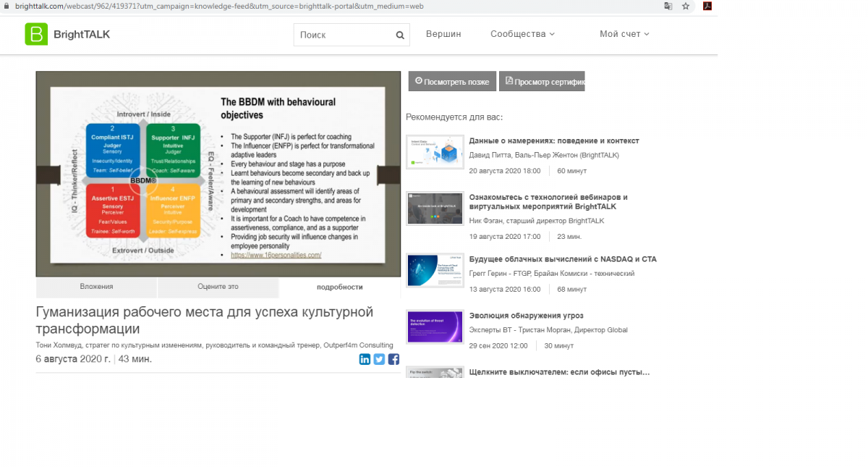Open Будущее облачных вычислений с NASDAQ webcast
868x467 pixels.
click(562, 259)
